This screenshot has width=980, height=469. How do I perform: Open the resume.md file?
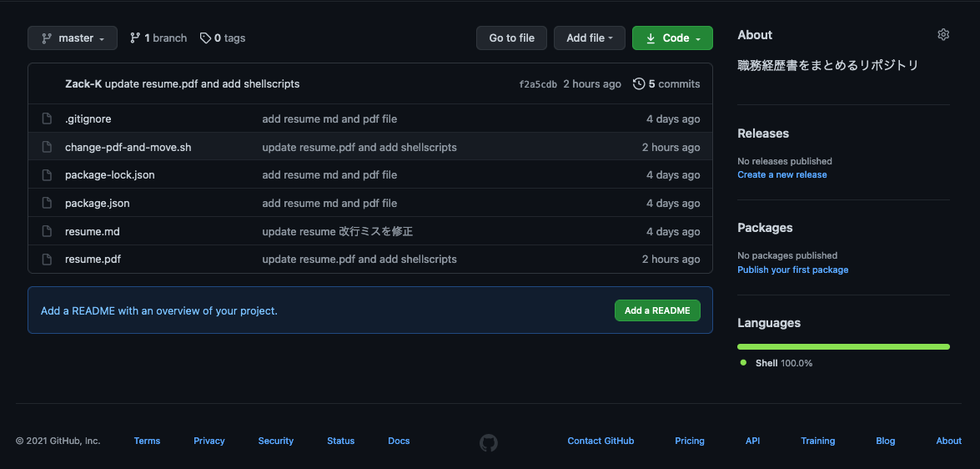tap(93, 231)
